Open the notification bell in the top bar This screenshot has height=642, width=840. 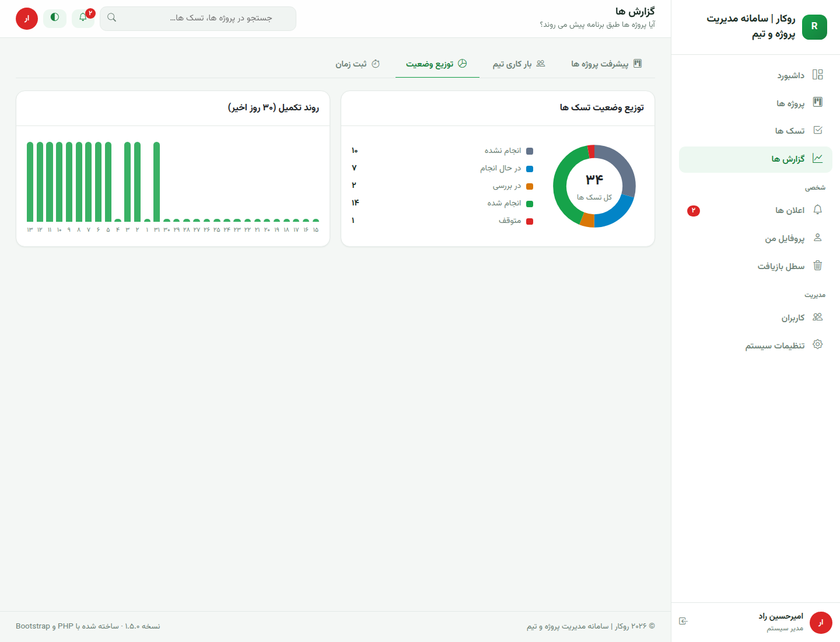click(83, 18)
